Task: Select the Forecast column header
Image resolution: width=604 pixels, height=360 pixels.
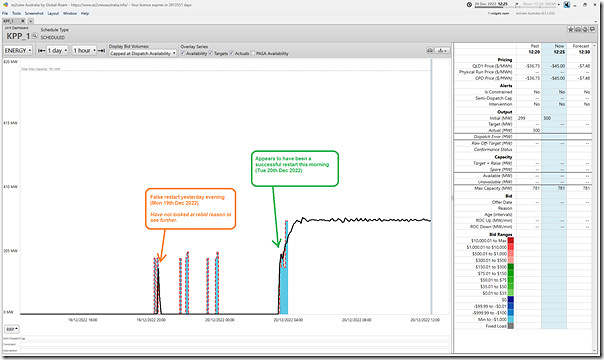Action: [x=581, y=46]
